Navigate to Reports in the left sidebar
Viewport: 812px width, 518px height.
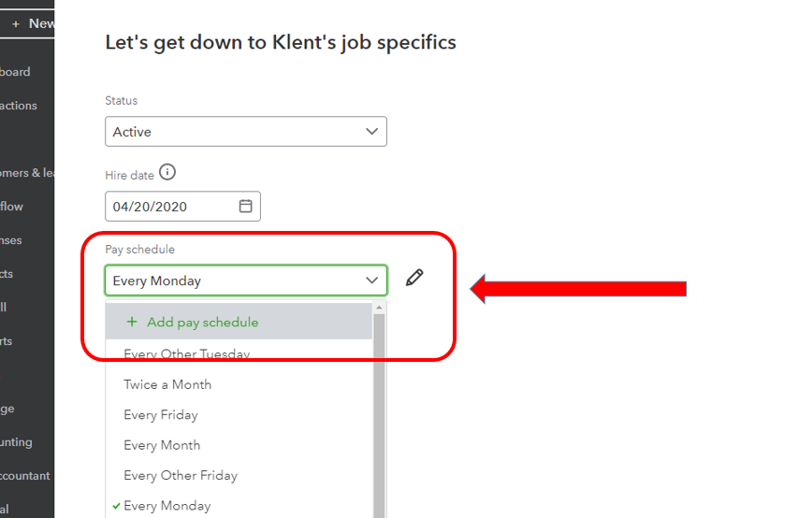point(7,341)
